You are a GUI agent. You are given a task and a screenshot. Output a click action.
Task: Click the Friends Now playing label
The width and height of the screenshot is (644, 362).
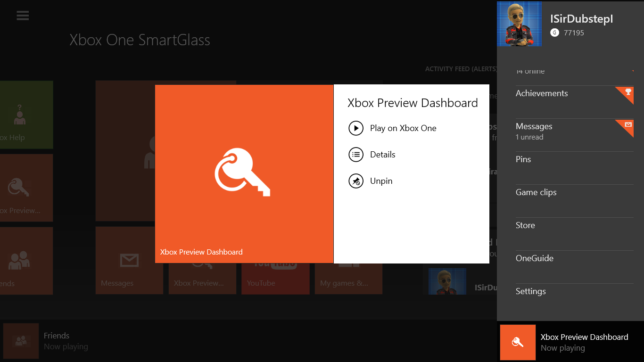click(x=66, y=341)
